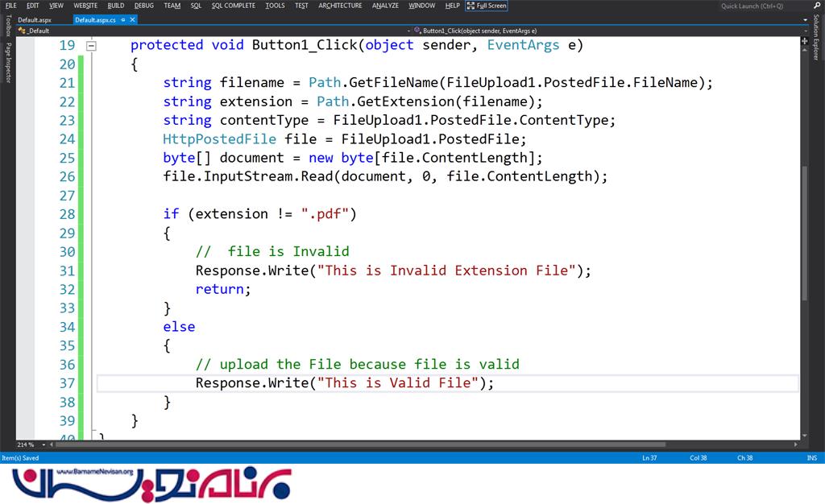Click the vertical scrollbar thumb
Image resolution: width=825 pixels, height=504 pixels.
(803, 232)
